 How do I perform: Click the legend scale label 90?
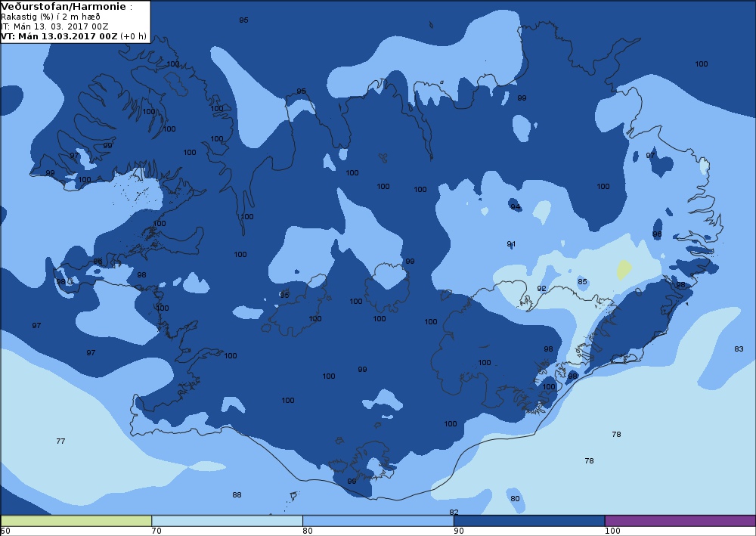point(459,531)
